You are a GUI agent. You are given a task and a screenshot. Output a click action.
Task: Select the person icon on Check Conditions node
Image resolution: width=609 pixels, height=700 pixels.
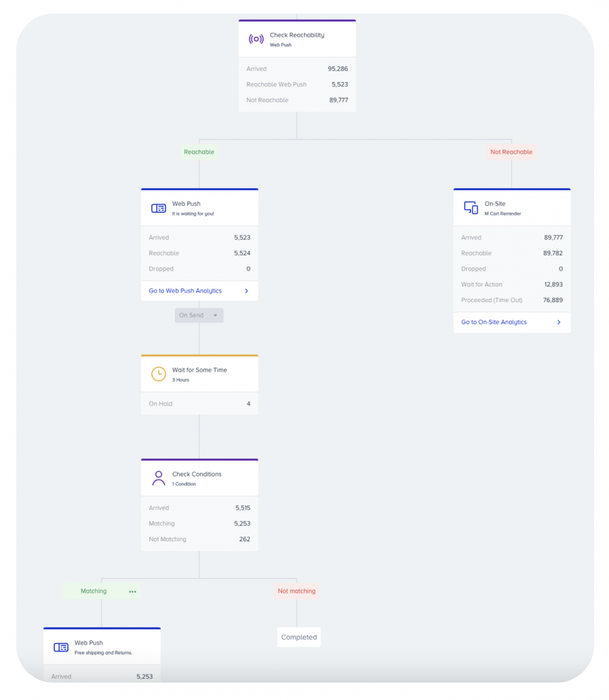pyautogui.click(x=158, y=476)
